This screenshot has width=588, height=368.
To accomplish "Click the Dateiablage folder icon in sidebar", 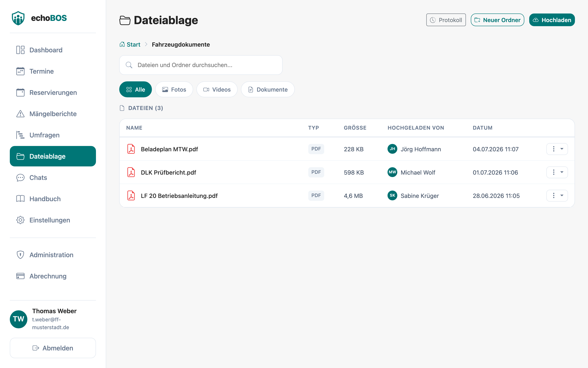I will point(20,156).
